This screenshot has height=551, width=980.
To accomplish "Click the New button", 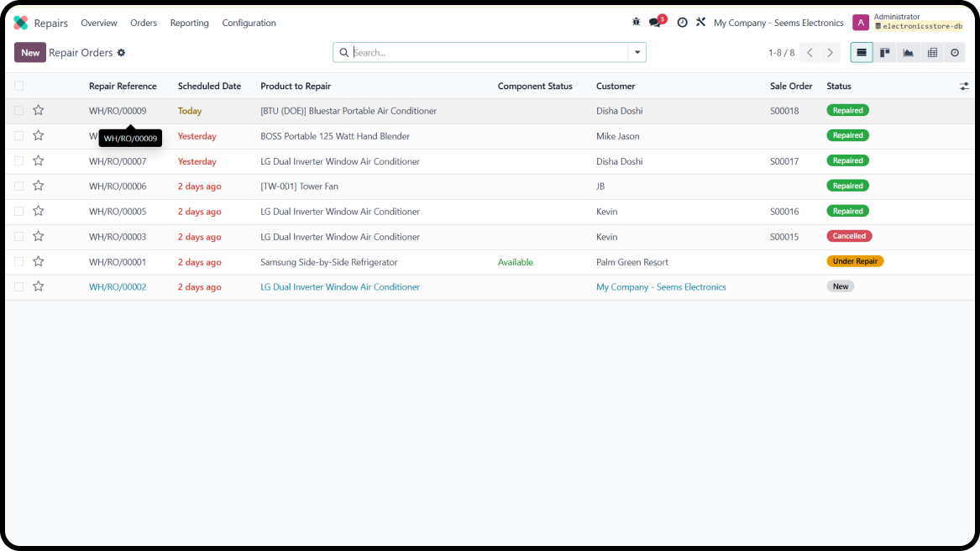I will click(x=30, y=53).
